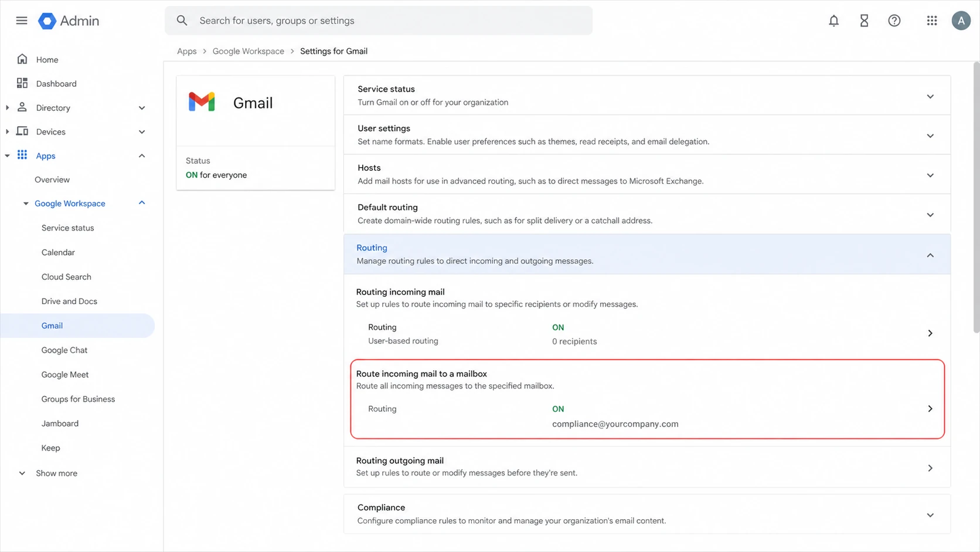
Task: Click the User-based routing label
Action: [403, 341]
